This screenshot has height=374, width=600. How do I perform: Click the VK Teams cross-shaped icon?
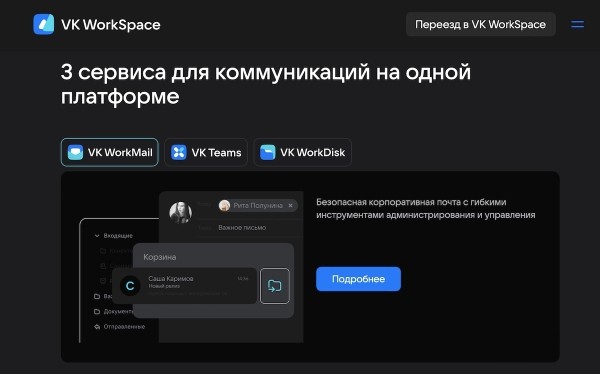[179, 152]
